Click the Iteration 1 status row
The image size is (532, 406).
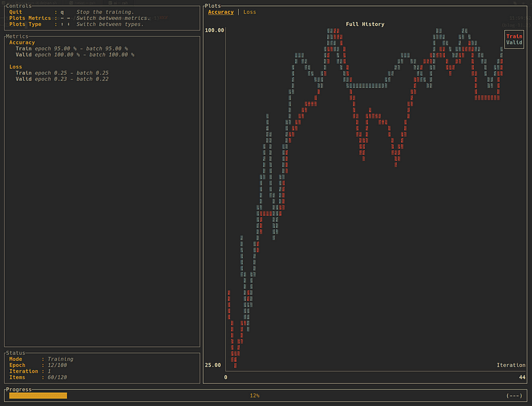coord(30,371)
